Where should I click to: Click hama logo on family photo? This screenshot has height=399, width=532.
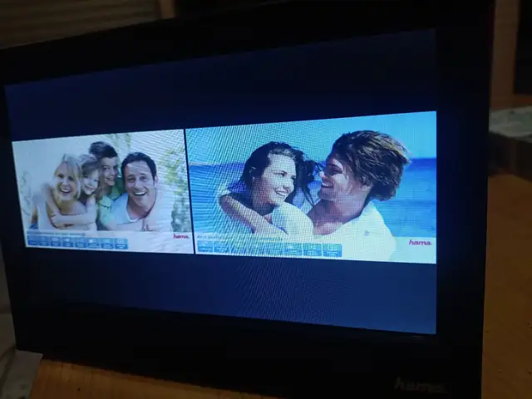click(x=181, y=236)
